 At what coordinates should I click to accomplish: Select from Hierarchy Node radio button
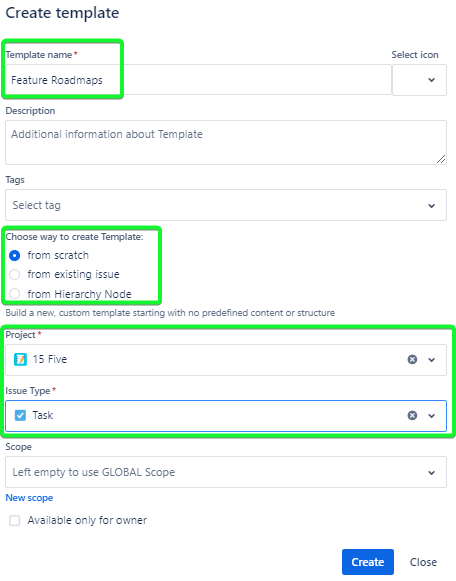tap(14, 294)
